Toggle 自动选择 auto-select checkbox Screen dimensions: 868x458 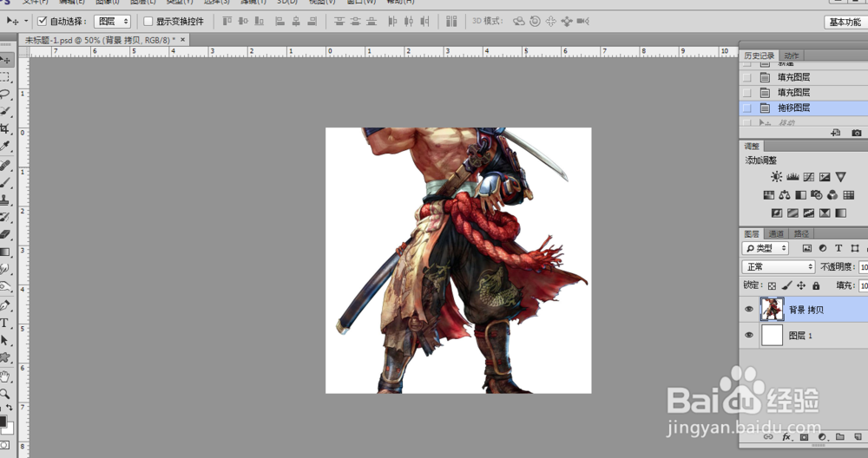pyautogui.click(x=42, y=21)
